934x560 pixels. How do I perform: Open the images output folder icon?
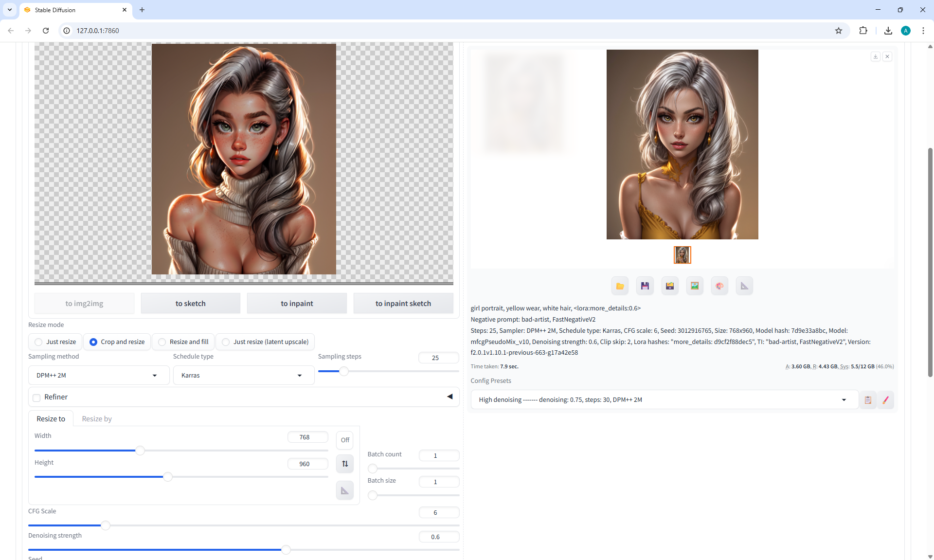[620, 286]
